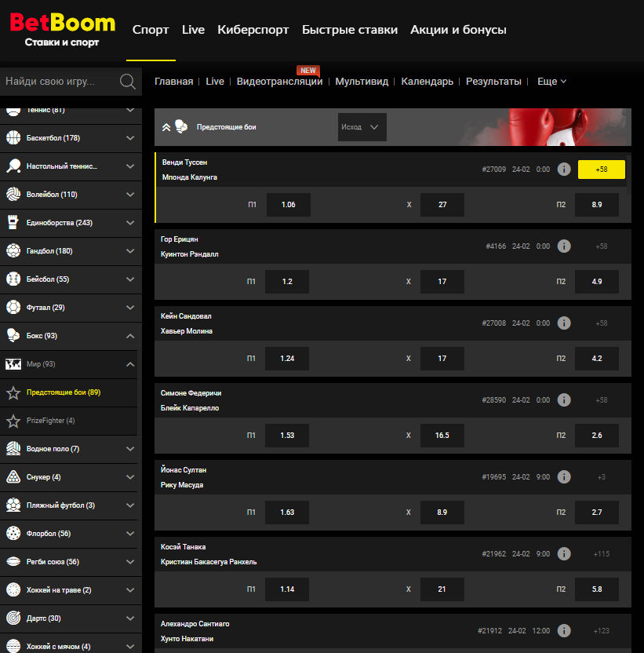This screenshot has width=644, height=653.
Task: Open info for Симоне Федеричи fight
Action: 564,399
